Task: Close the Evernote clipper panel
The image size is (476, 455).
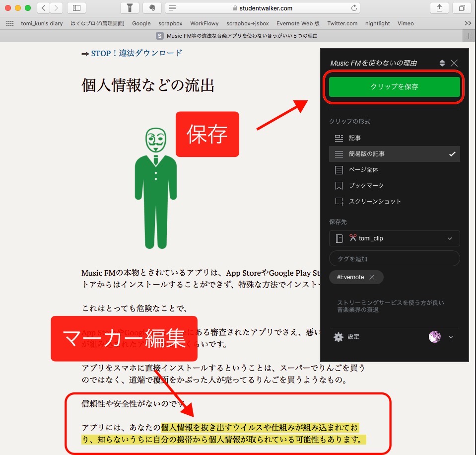Action: point(454,63)
